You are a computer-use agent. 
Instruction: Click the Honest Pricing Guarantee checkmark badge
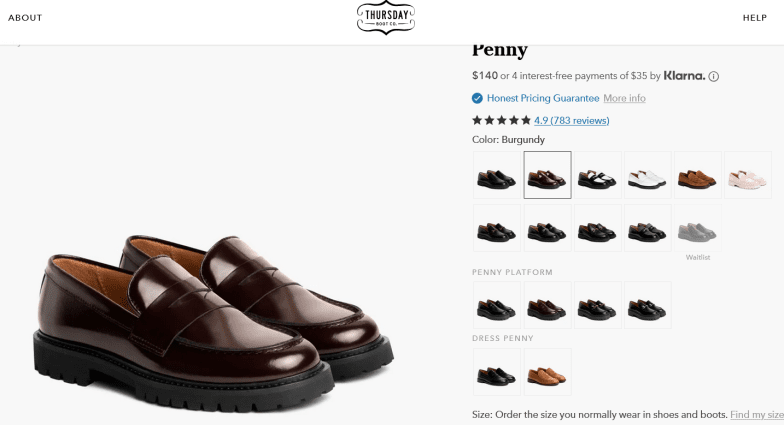477,98
